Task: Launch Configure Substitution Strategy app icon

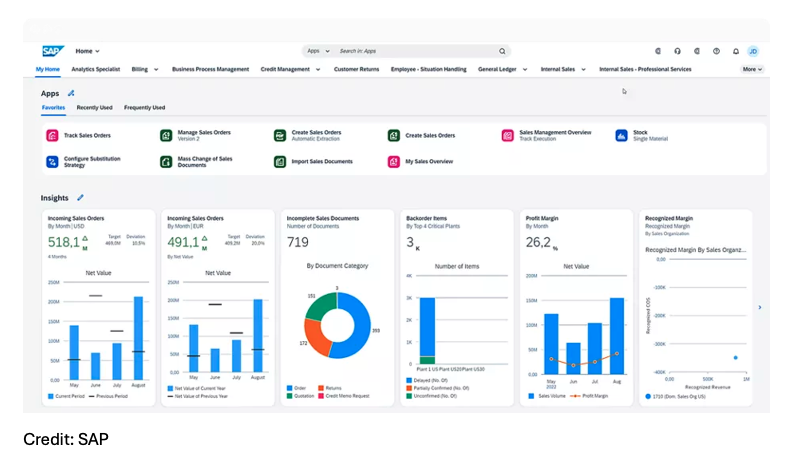Action: click(52, 161)
